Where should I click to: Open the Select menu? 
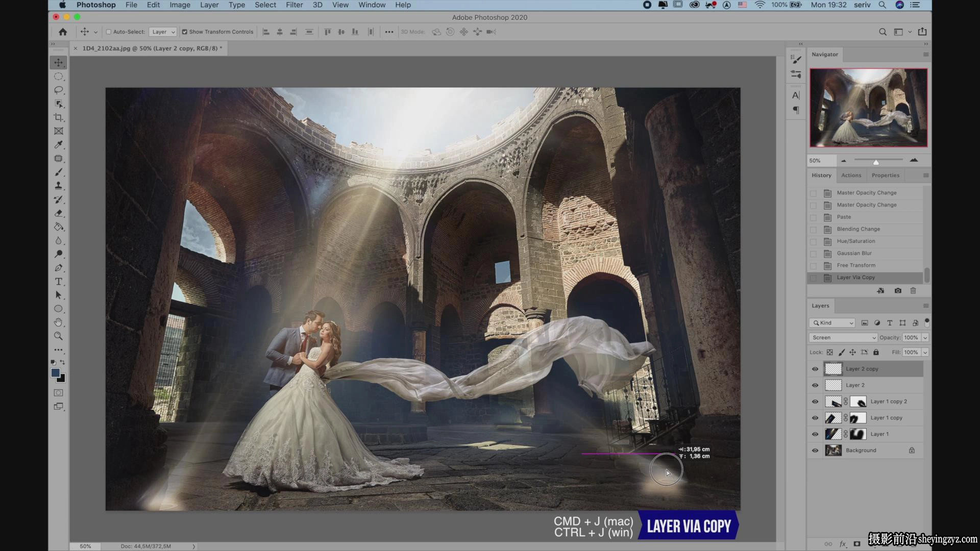tap(265, 5)
